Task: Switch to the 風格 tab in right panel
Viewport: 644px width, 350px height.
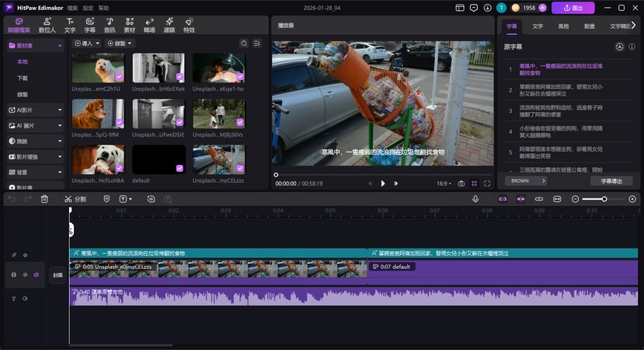Action: (563, 26)
